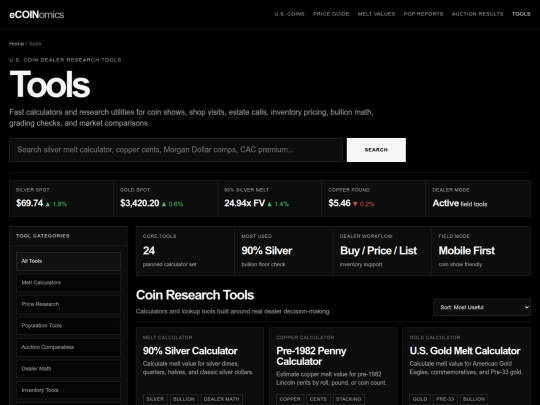Click the Dealer Mode Active status
Viewport: 540px width, 405px height.
click(446, 203)
